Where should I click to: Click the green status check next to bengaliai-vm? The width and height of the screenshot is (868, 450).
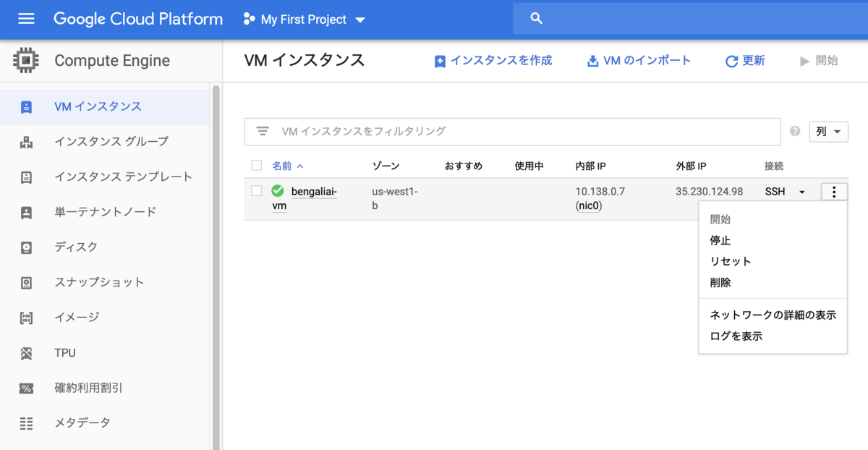click(278, 192)
